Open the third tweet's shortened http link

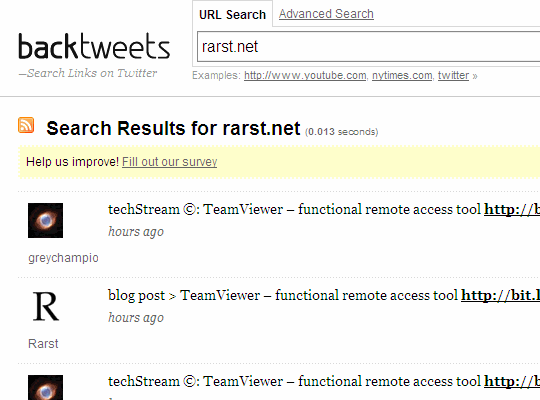point(512,381)
